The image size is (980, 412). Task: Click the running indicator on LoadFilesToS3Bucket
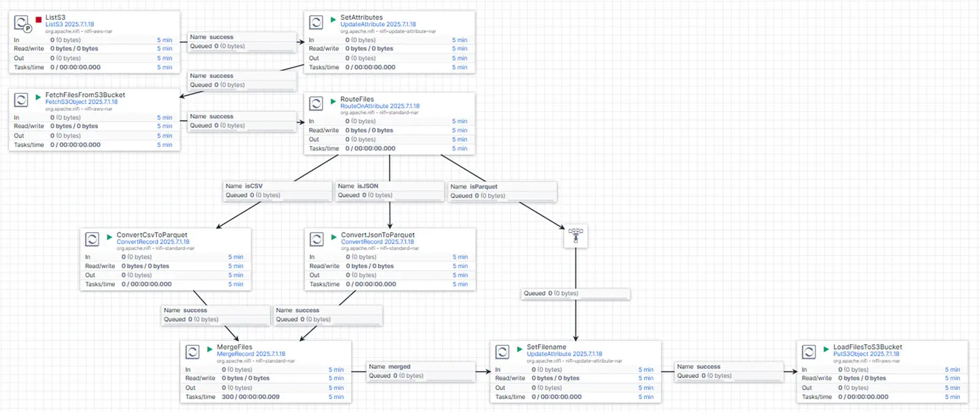[826, 349]
